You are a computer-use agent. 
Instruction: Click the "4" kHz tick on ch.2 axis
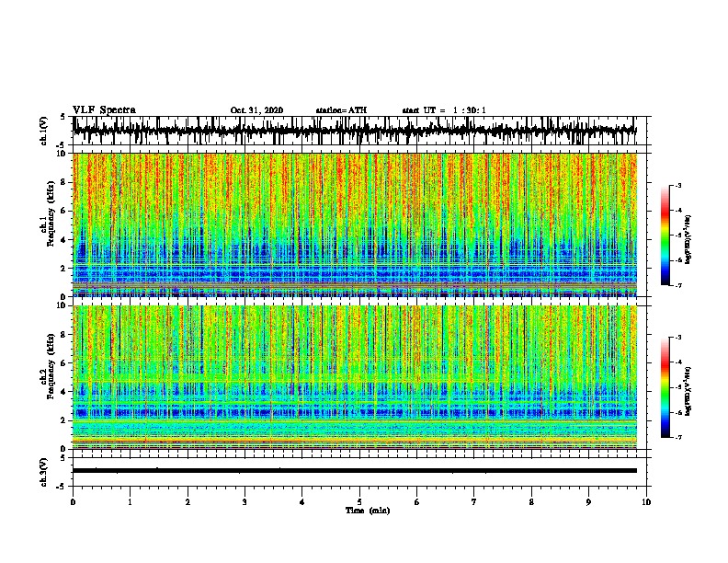64,392
